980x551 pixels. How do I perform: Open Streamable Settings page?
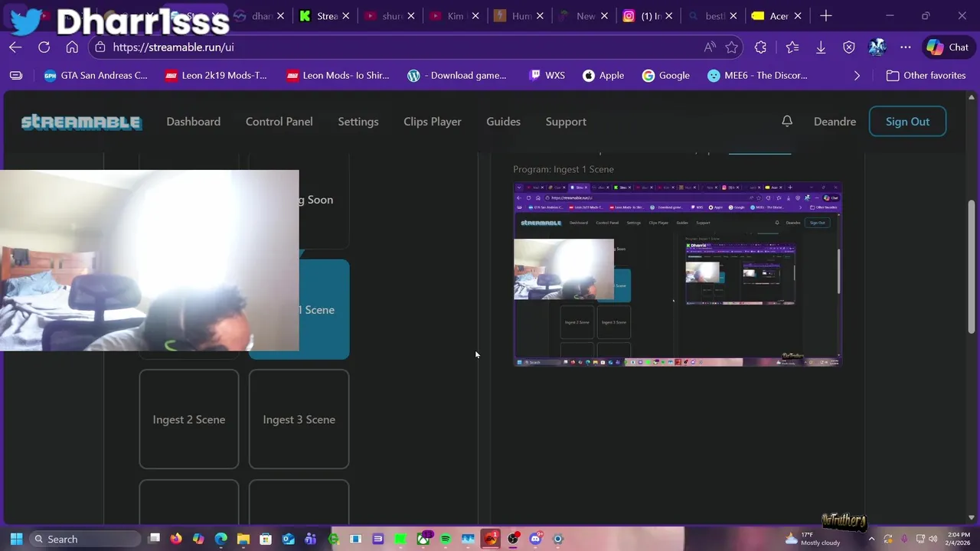click(x=358, y=122)
